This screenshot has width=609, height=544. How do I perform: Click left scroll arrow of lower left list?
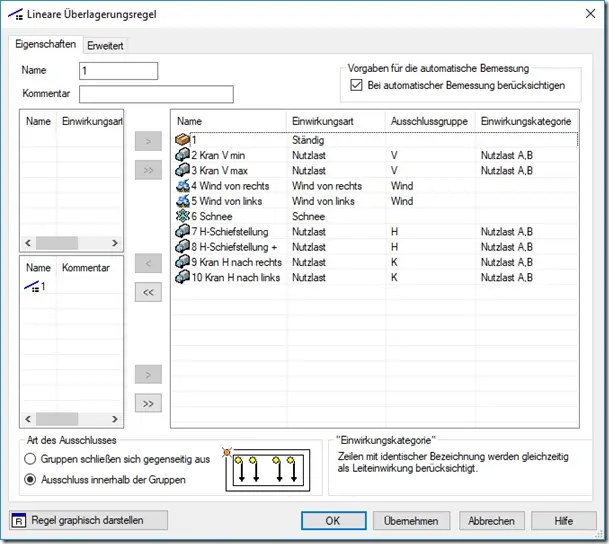[x=28, y=419]
